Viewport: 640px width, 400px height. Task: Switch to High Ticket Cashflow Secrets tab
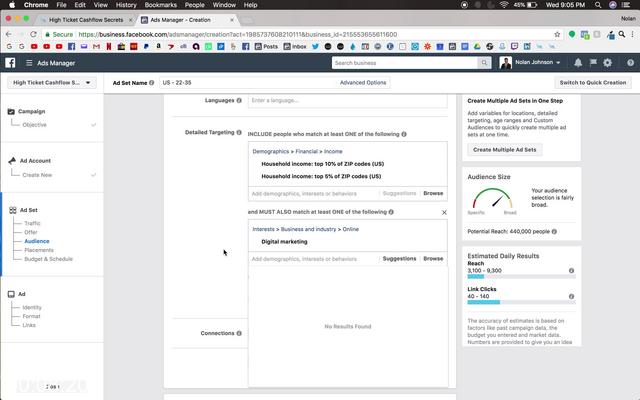click(x=86, y=20)
